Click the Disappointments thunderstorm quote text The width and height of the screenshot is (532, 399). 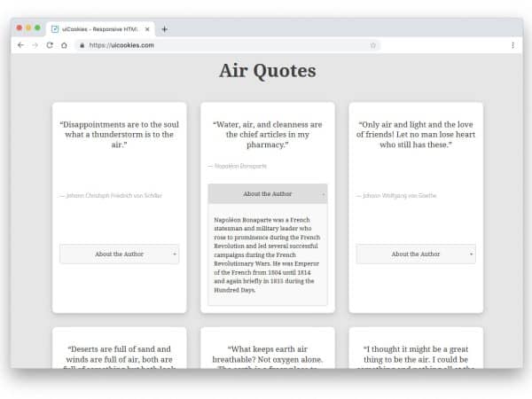120,135
